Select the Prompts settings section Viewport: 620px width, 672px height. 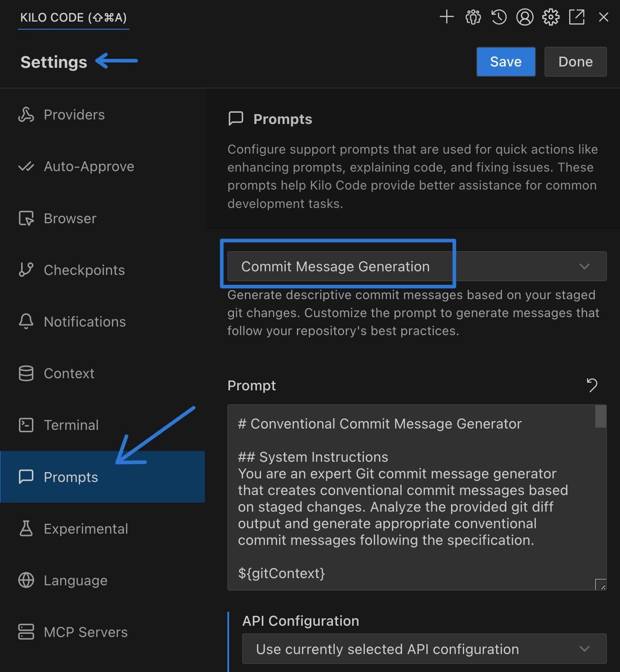click(x=102, y=477)
